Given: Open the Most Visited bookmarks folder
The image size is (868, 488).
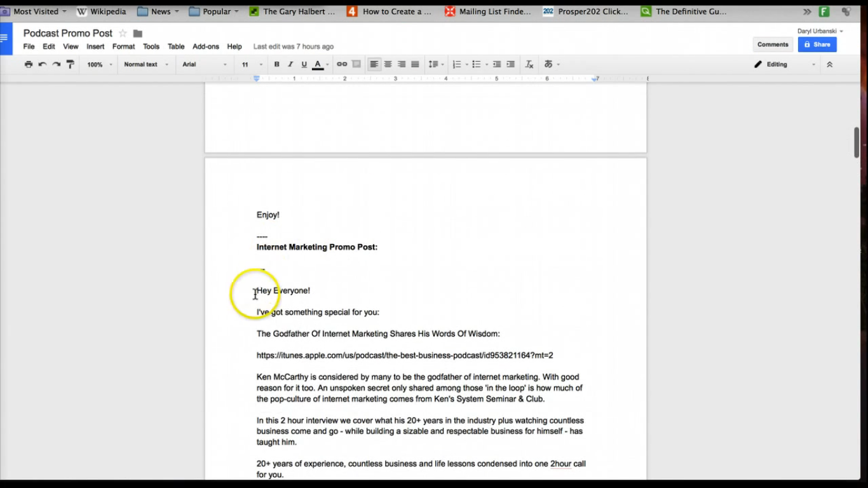Looking at the screenshot, I should tap(34, 11).
